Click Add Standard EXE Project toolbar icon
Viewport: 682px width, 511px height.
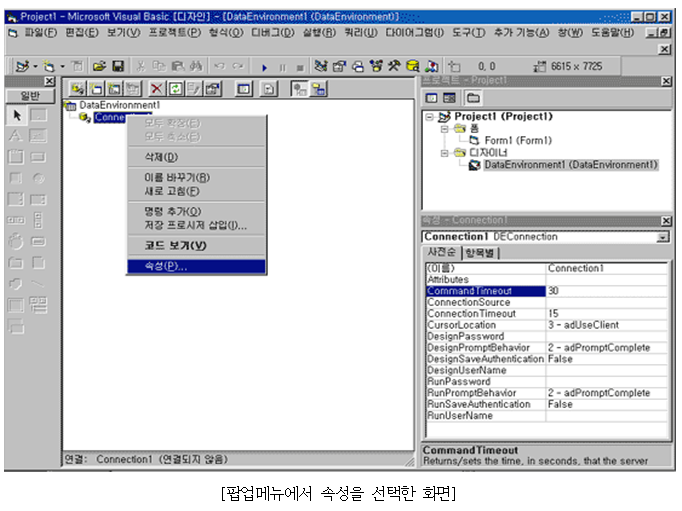point(22,67)
